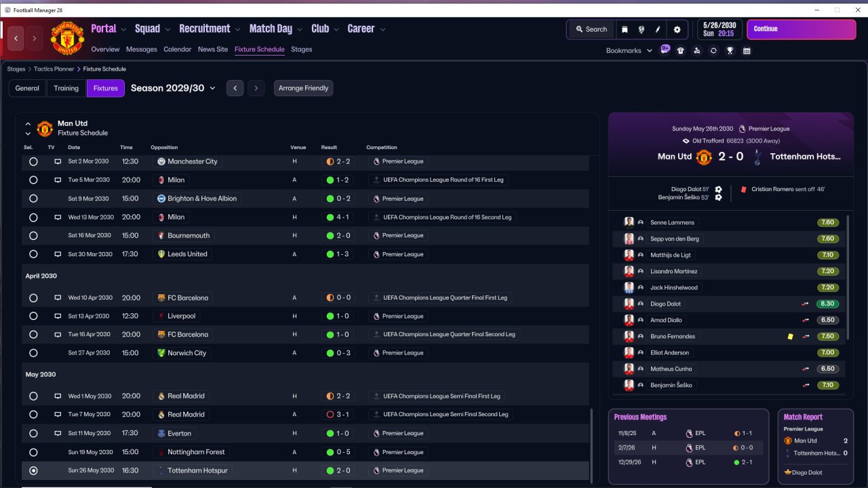Click the TV icon on the Everton fixture row
Screen dimensions: 868x488
[x=58, y=433]
